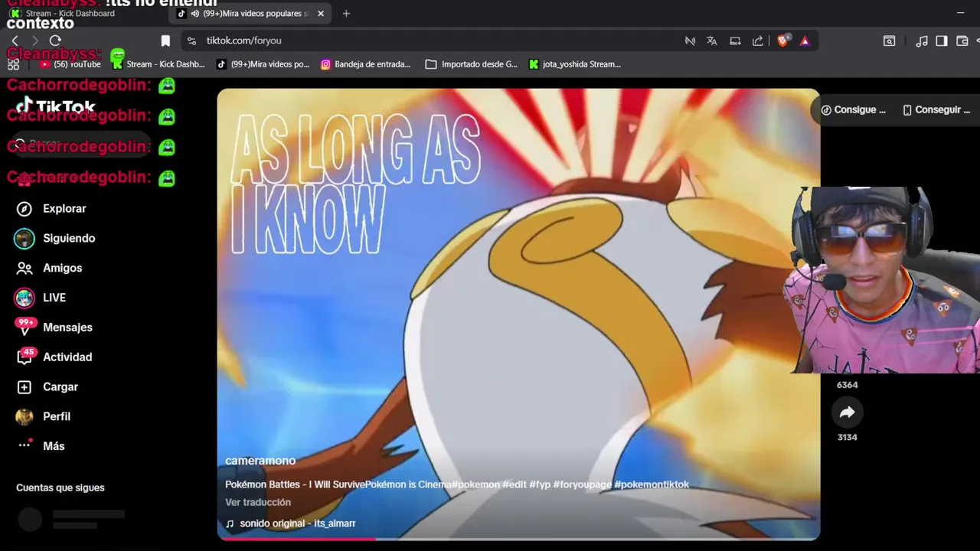Open the Siguiendo avatar icon

coord(24,239)
